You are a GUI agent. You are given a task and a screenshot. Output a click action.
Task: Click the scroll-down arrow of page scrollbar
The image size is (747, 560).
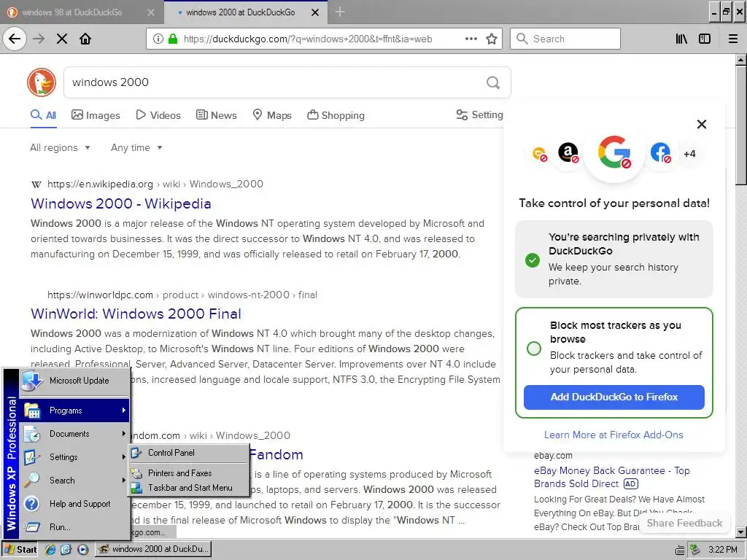pos(741,532)
